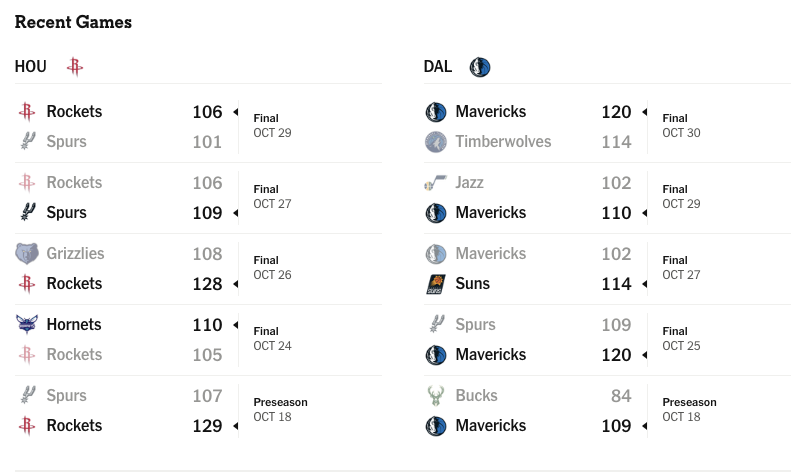The height and width of the screenshot is (472, 797).
Task: Click the Timberwolves team logo
Action: pos(436,142)
